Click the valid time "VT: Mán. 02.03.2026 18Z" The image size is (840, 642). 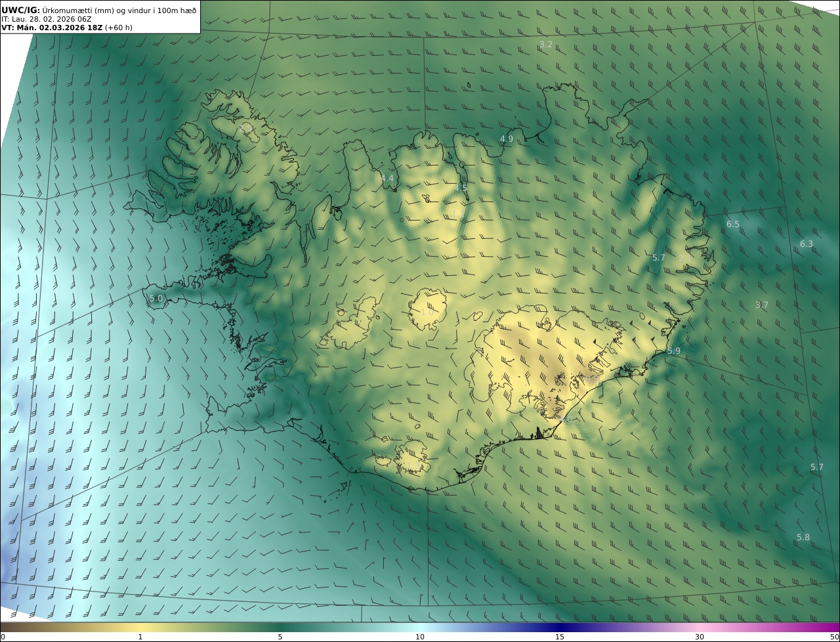click(52, 28)
